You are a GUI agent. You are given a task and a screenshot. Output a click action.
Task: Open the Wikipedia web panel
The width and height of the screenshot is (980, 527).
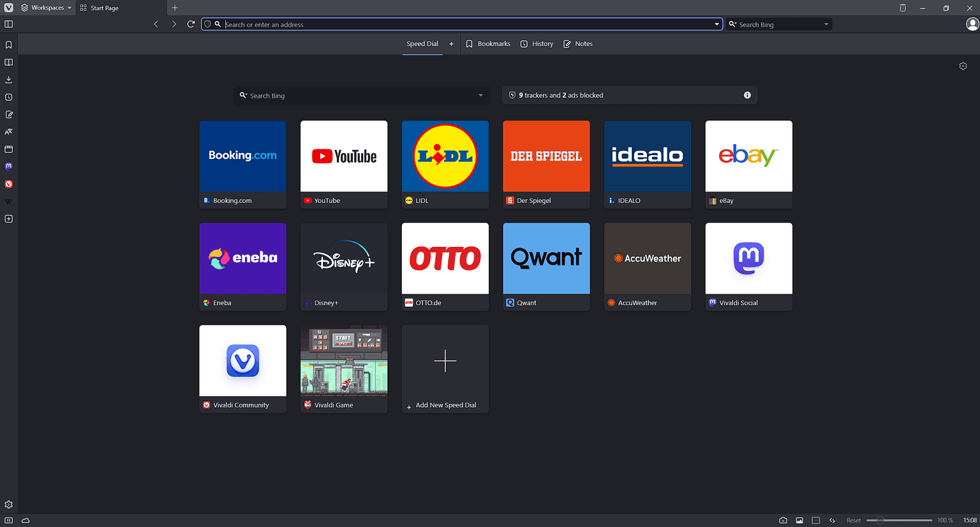click(x=8, y=201)
